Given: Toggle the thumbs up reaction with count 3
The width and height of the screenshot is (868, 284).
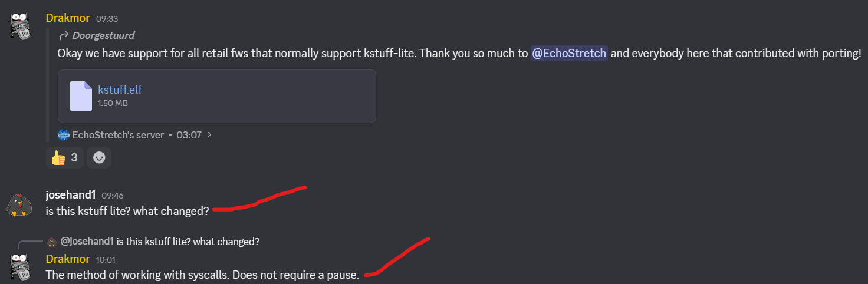Looking at the screenshot, I should click(65, 158).
